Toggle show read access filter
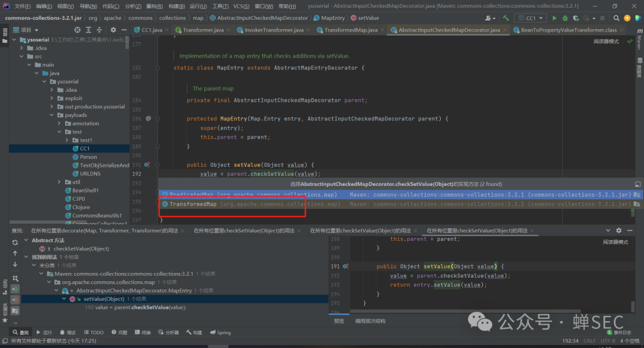644x348 pixels. tap(15, 288)
